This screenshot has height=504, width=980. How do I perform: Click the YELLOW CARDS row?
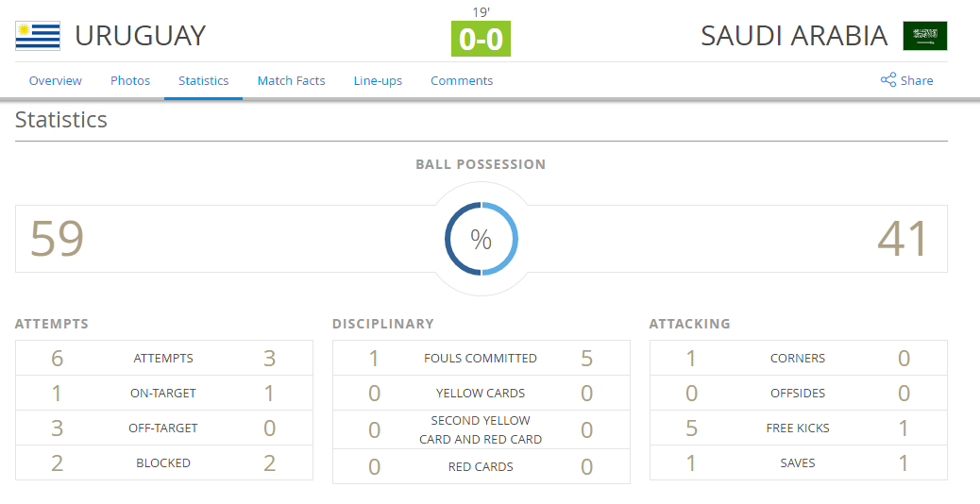(x=482, y=393)
